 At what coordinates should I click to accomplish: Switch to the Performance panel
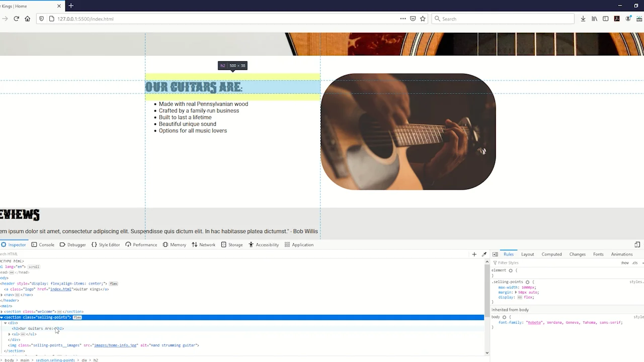(141, 245)
